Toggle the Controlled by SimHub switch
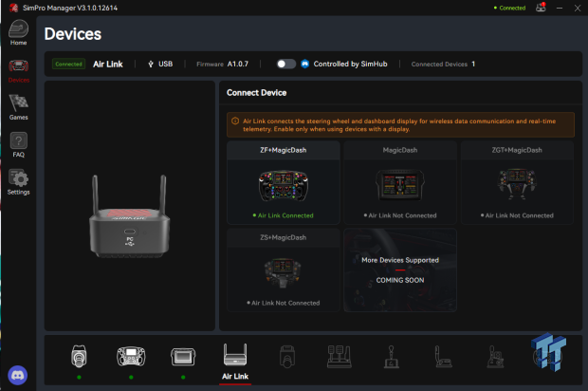This screenshot has width=588, height=391. click(x=286, y=65)
